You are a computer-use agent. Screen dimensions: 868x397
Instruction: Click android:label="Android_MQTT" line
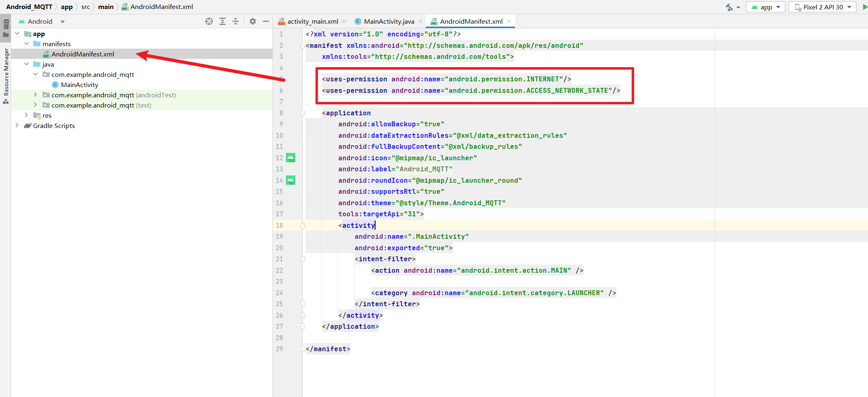[x=395, y=169]
